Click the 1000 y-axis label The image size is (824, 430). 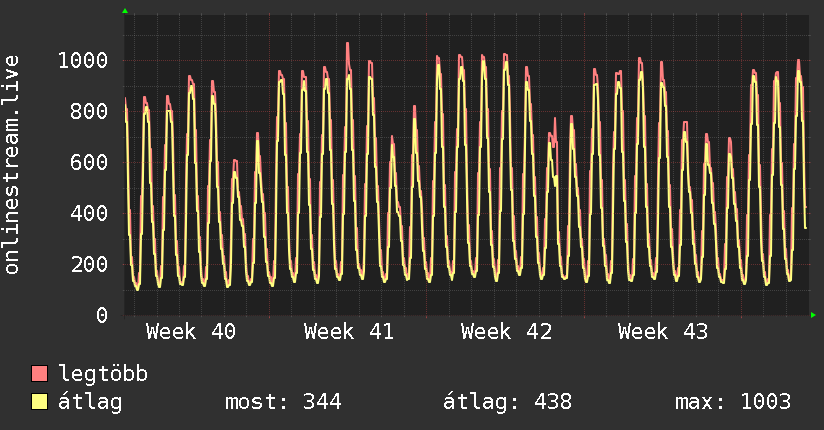[83, 60]
